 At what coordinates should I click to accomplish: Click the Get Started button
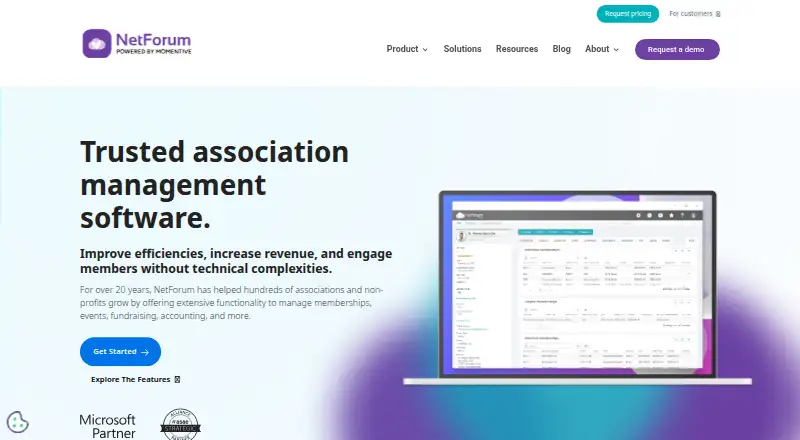click(x=120, y=352)
